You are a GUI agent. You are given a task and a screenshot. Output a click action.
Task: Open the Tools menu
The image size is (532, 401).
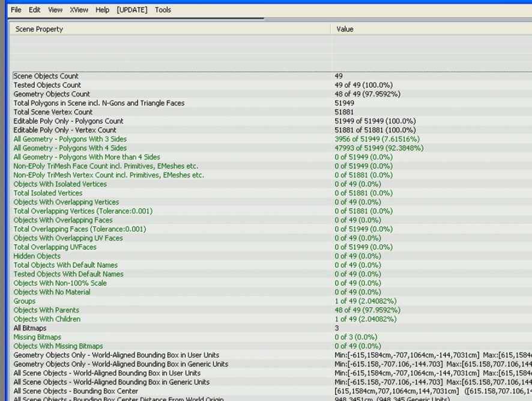[163, 10]
